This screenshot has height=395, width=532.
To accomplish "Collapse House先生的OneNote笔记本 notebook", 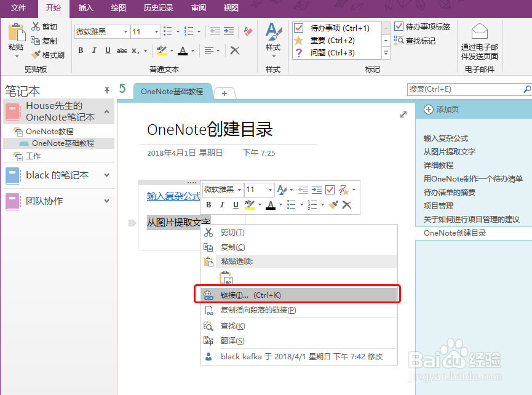I will (107, 111).
